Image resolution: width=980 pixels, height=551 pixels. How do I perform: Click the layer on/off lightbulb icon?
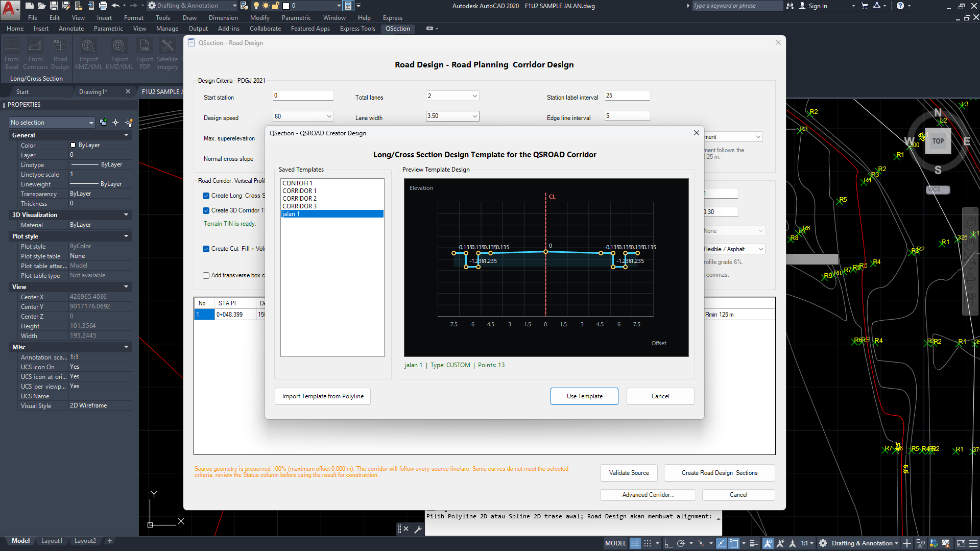[x=256, y=6]
